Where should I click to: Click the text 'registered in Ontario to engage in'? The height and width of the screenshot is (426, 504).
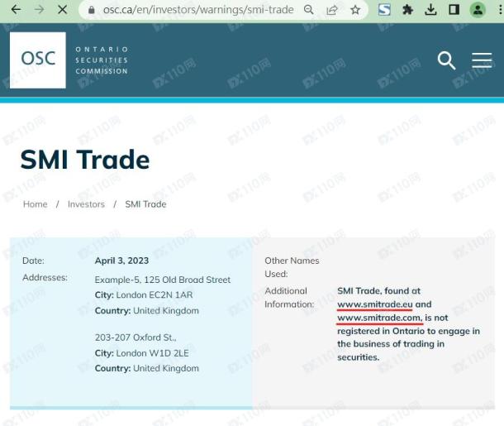pos(408,331)
